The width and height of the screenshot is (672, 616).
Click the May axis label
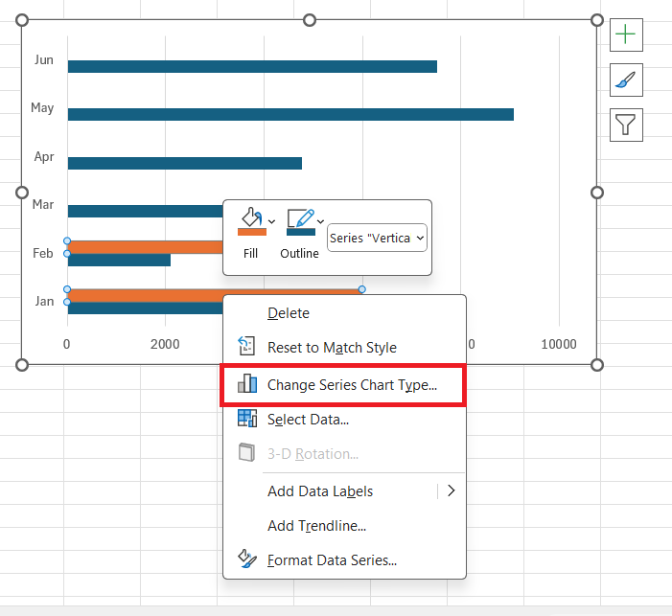42,108
